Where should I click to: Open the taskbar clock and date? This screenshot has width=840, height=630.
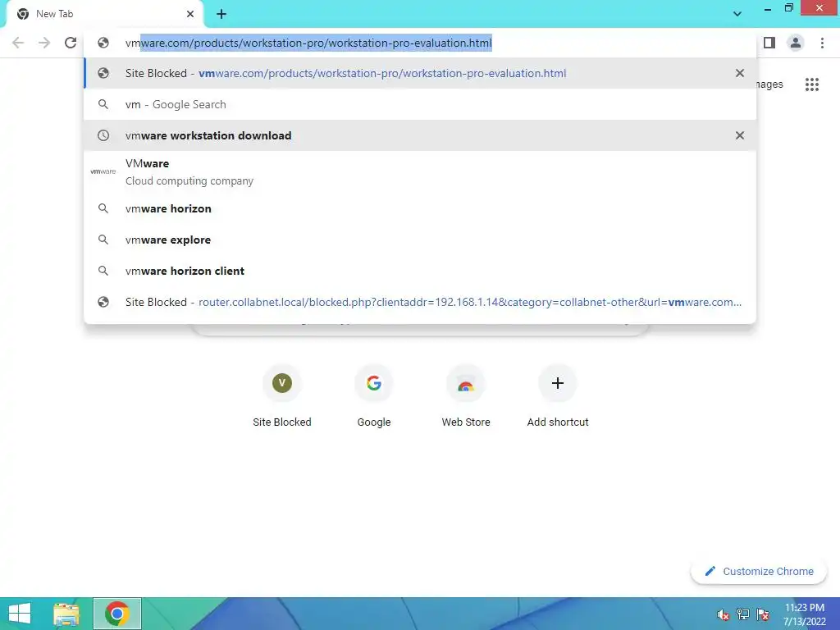click(x=804, y=614)
